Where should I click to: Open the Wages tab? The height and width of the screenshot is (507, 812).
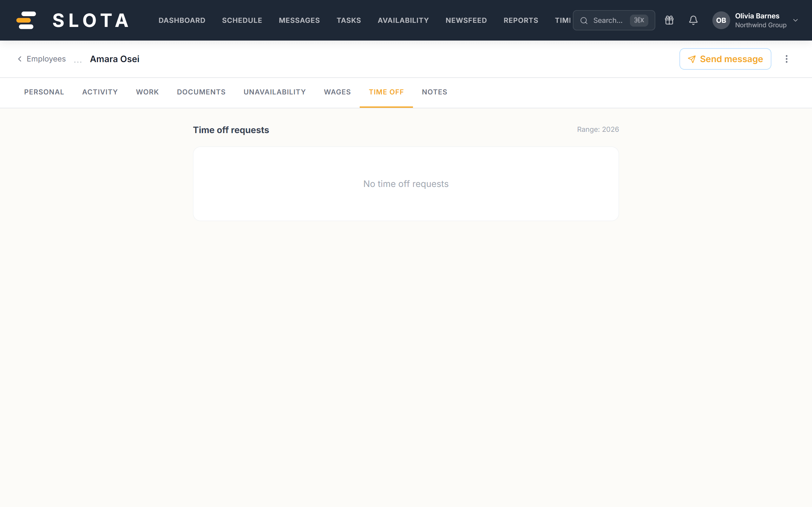point(337,92)
